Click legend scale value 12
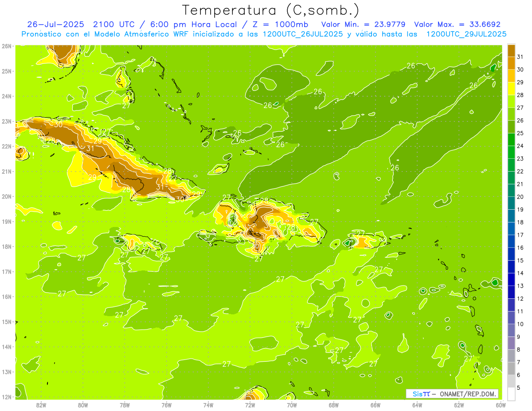The width and height of the screenshot is (532, 411). coord(520,298)
